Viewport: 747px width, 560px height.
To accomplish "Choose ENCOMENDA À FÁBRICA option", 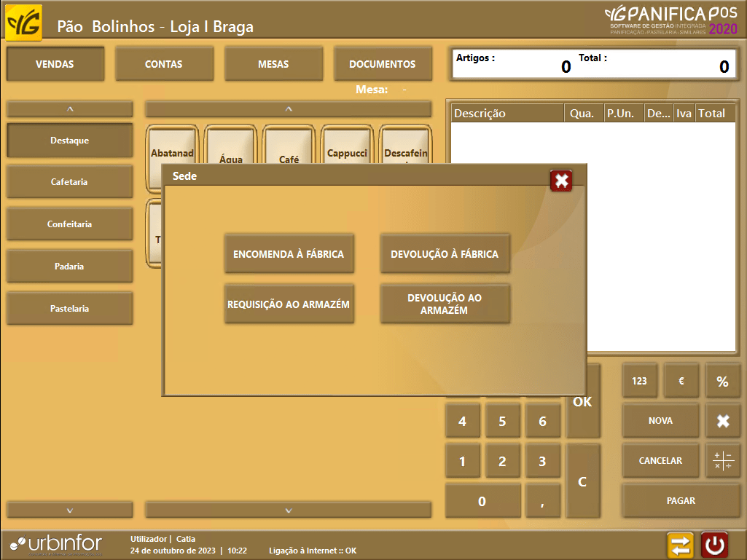I will coord(289,254).
